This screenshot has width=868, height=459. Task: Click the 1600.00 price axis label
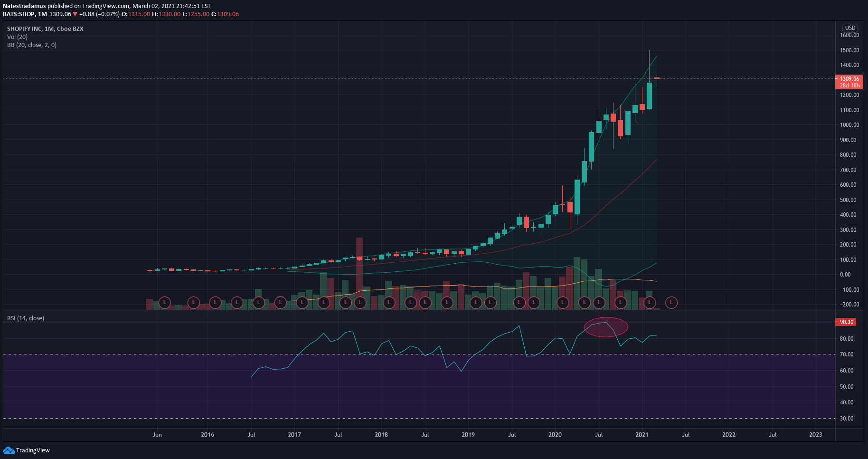tap(849, 35)
